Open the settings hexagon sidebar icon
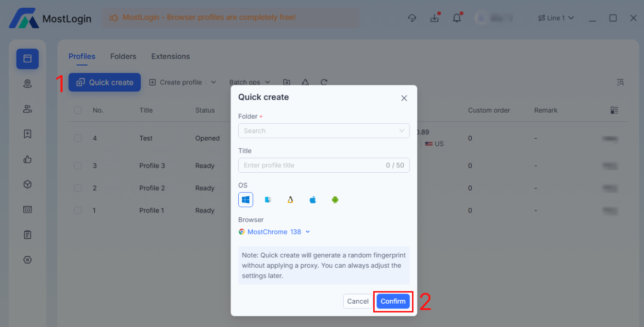Screen dimensions: 644x327 (28, 260)
